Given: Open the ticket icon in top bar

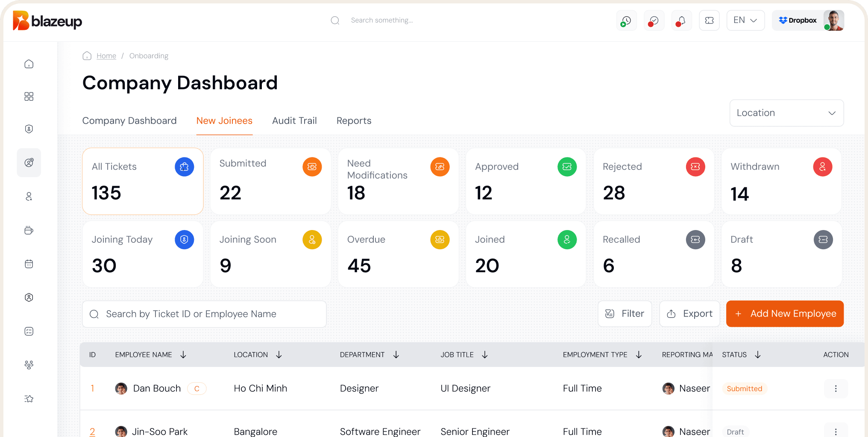Looking at the screenshot, I should click(709, 20).
